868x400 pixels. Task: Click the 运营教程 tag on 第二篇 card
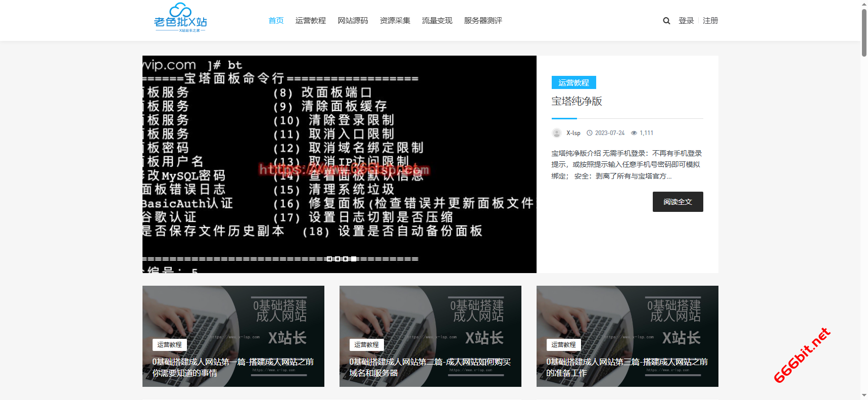367,345
